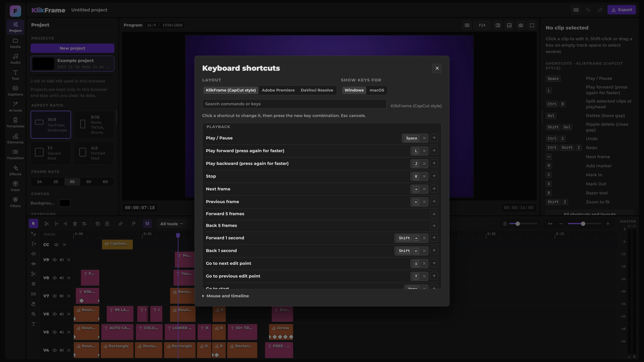Open the All tools menu
This screenshot has height=362, width=644.
(172, 224)
